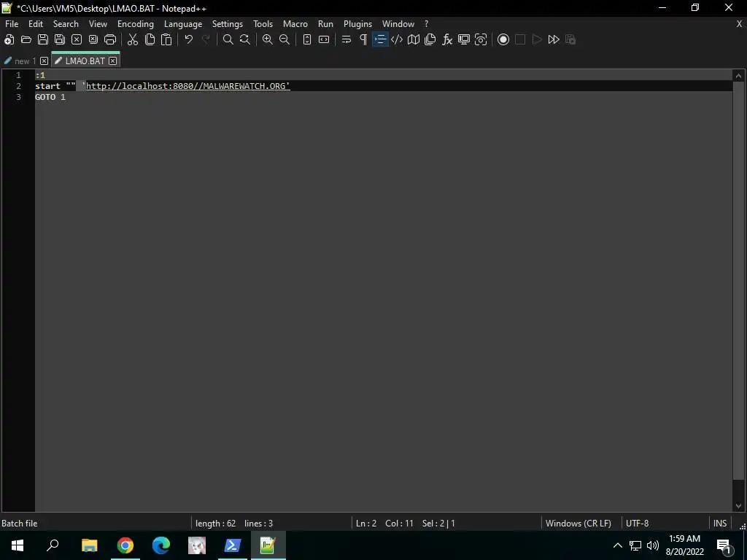Toggle INS insert mode in status bar
747x560 pixels.
click(720, 524)
